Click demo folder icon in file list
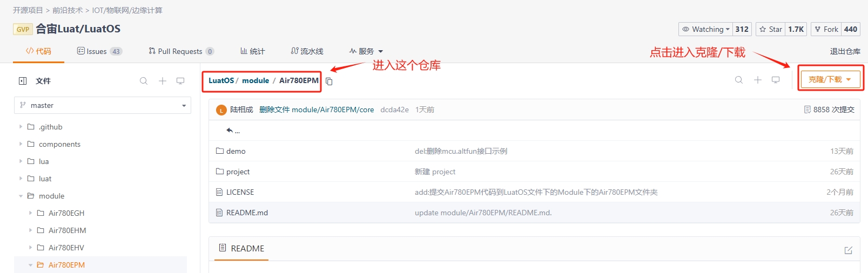This screenshot has width=868, height=273. pyautogui.click(x=220, y=151)
